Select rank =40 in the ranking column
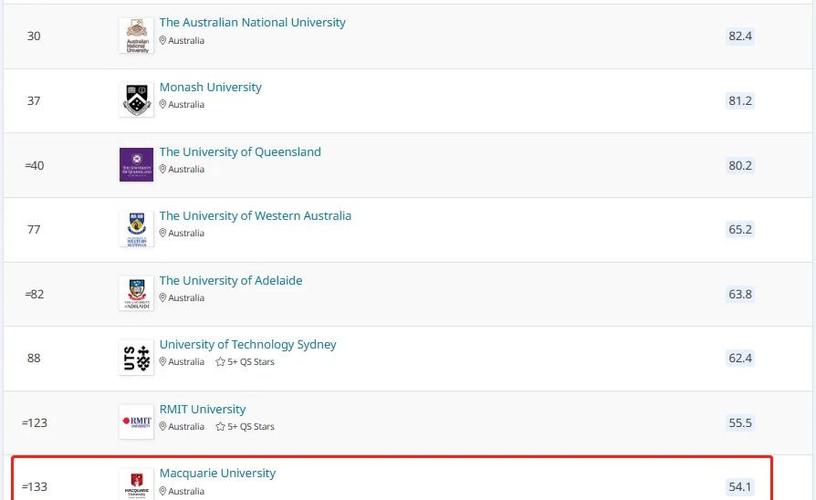This screenshot has height=500, width=816. click(x=34, y=165)
